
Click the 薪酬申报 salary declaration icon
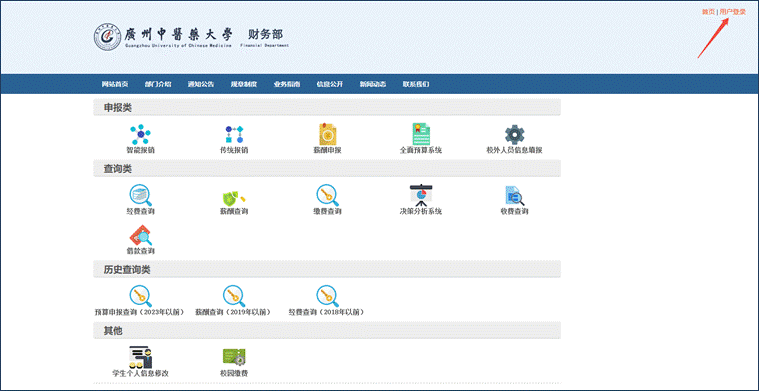click(x=328, y=134)
